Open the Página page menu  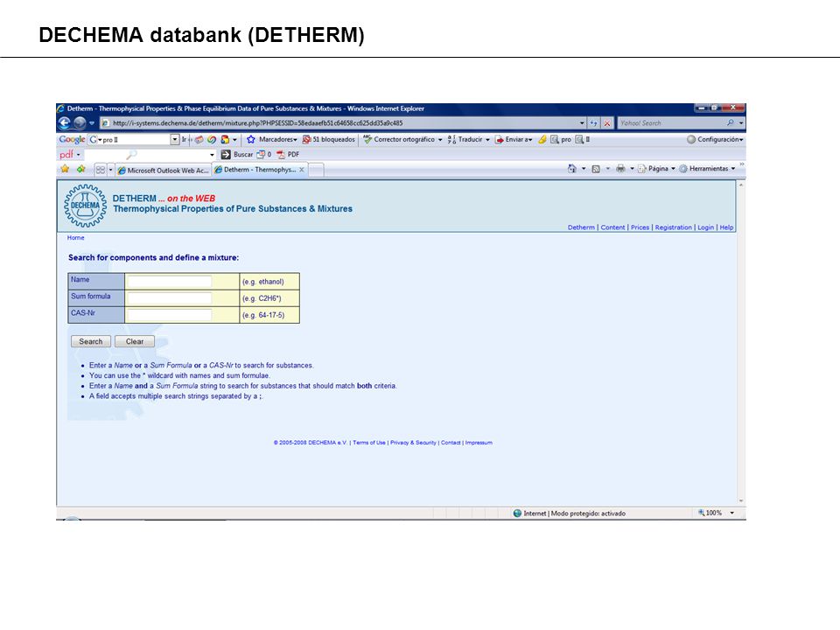pyautogui.click(x=657, y=169)
